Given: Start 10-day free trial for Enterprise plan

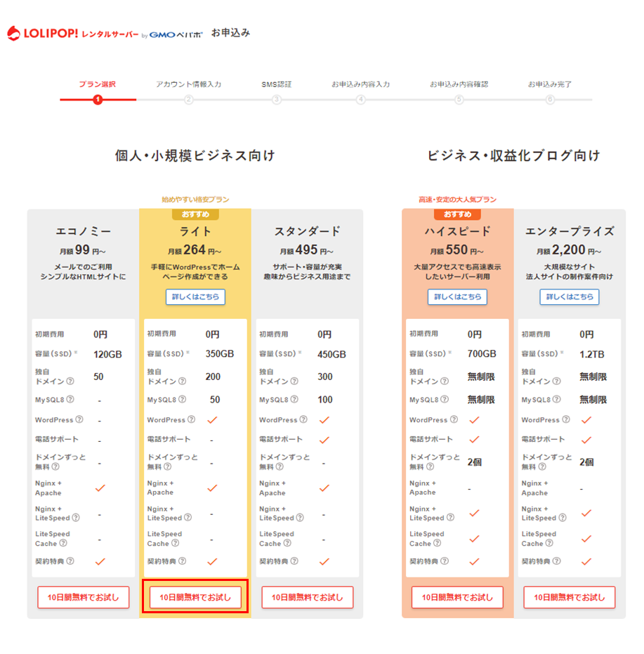Looking at the screenshot, I should coord(569,597).
